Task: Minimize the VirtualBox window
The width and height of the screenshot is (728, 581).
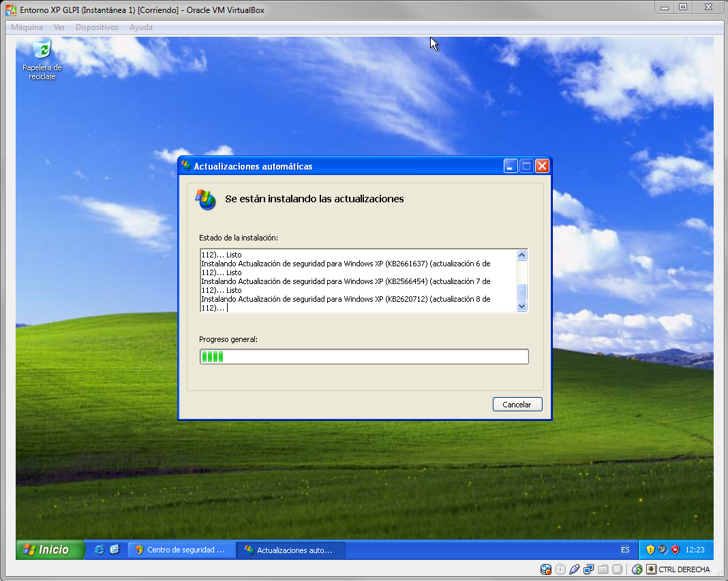Action: [x=665, y=7]
